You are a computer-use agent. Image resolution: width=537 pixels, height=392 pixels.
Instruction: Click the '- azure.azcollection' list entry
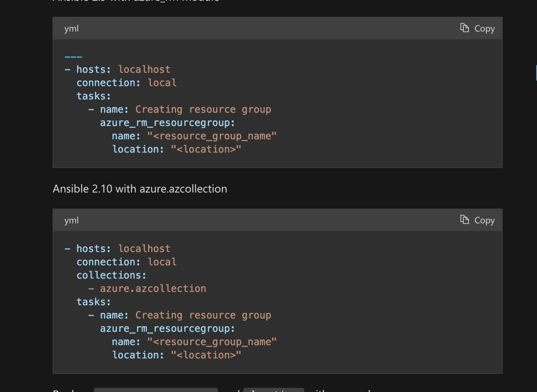tap(147, 288)
